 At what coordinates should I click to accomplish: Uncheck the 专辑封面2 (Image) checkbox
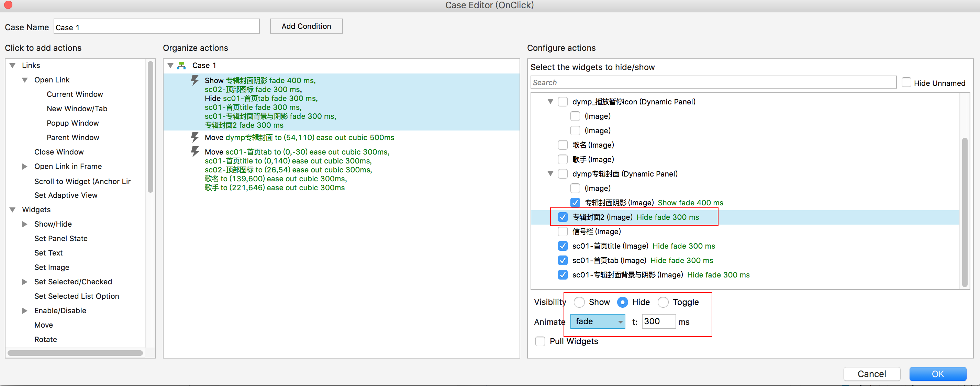pyautogui.click(x=563, y=217)
